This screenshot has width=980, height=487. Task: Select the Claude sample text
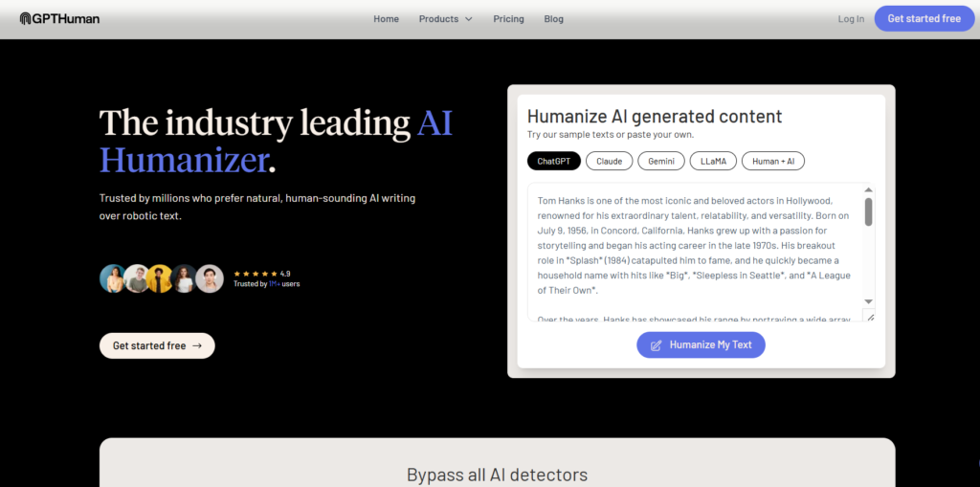(x=610, y=162)
